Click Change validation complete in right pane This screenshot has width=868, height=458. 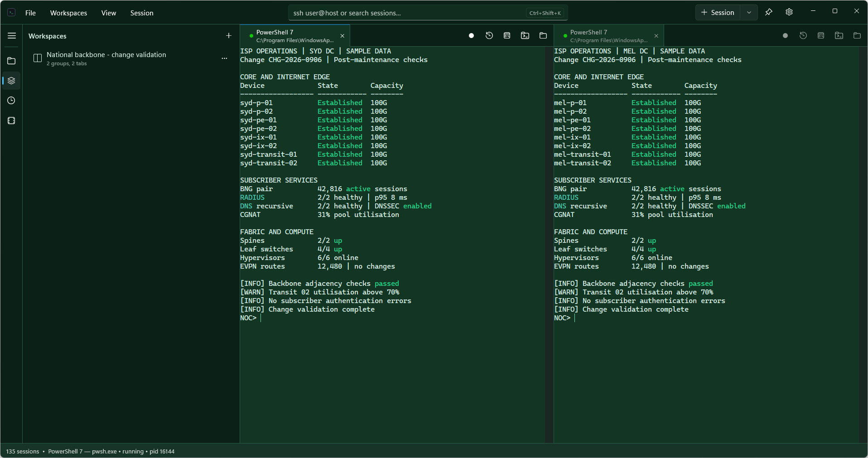[635, 309]
